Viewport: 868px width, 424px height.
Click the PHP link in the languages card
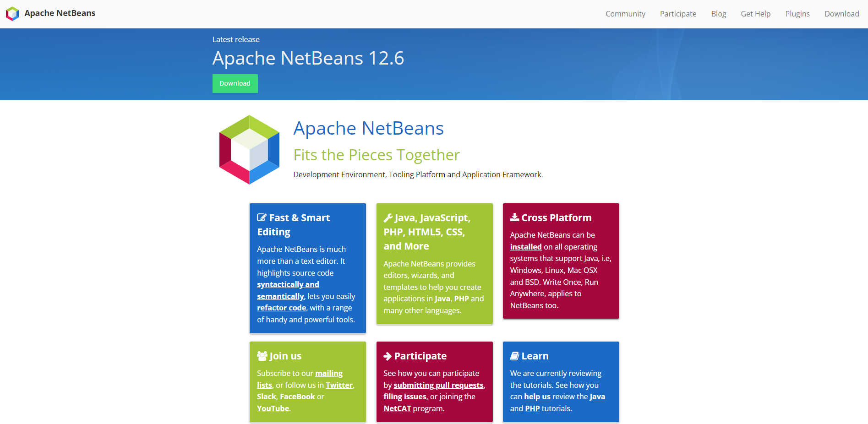pos(461,299)
